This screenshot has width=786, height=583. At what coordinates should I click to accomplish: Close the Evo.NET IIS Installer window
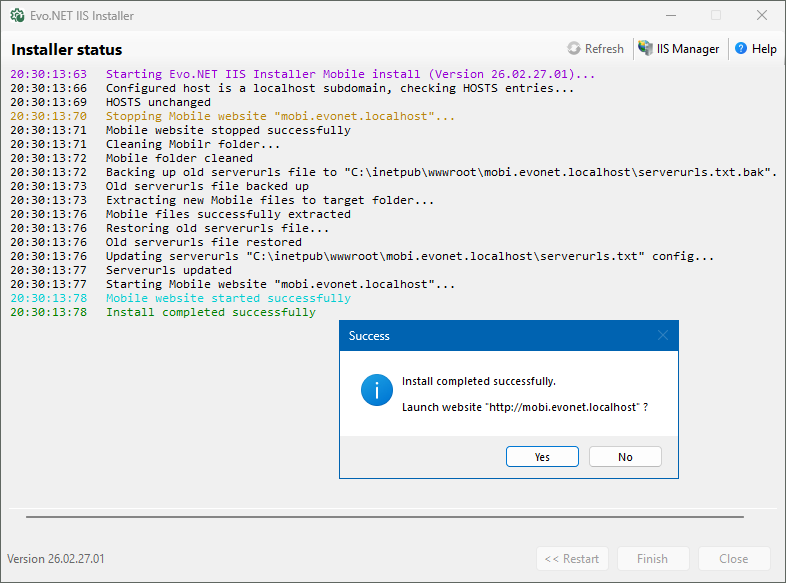pos(762,16)
